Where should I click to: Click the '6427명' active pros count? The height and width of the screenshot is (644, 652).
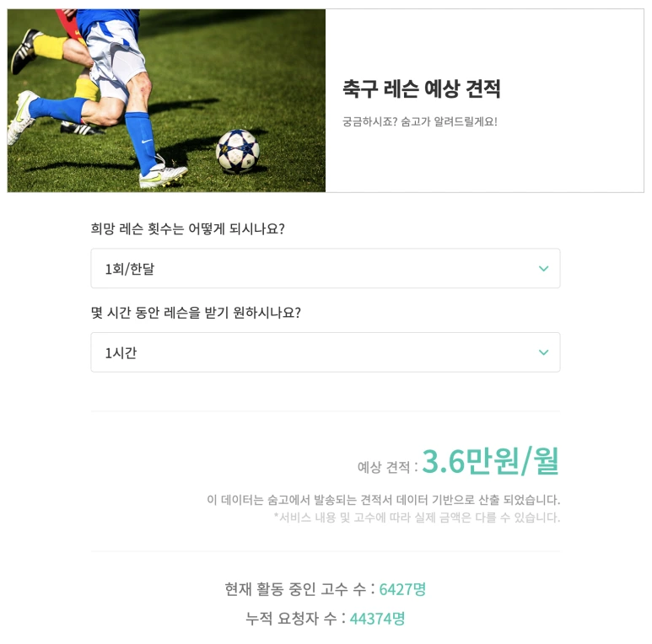pyautogui.click(x=402, y=589)
